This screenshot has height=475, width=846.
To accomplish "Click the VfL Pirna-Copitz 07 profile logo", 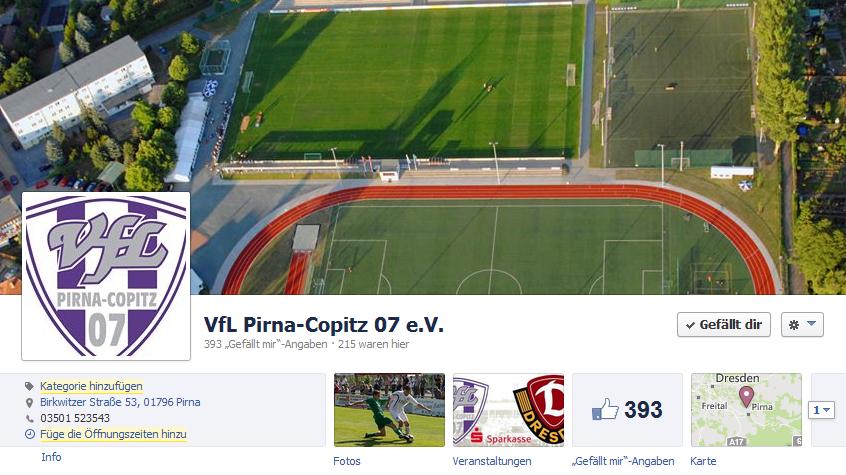I will pos(106,276).
